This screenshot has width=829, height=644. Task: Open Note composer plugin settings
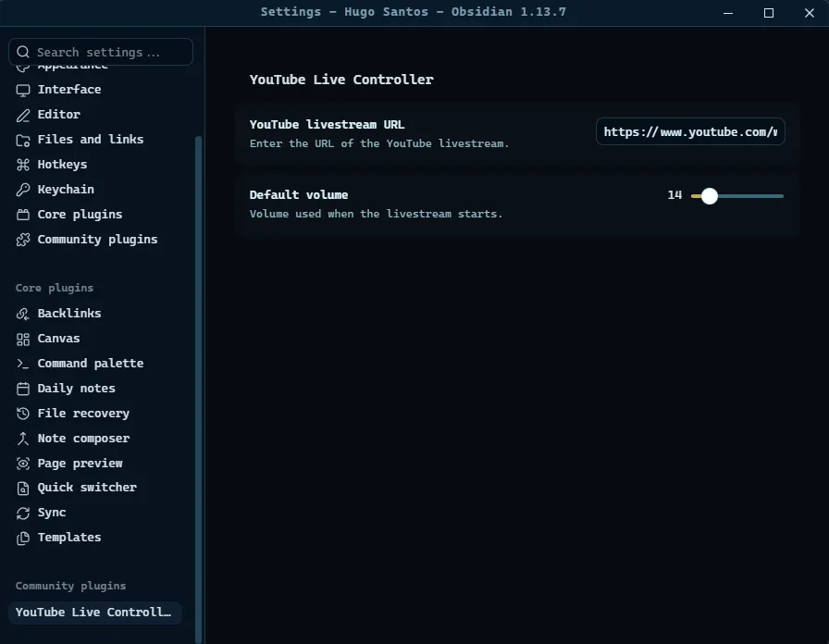pos(95,438)
